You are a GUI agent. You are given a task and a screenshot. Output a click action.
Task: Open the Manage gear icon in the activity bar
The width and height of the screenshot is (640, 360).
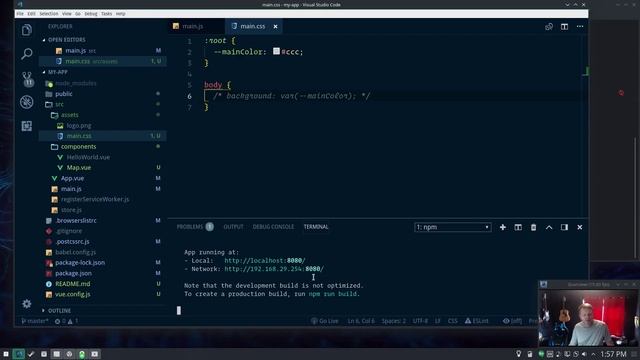(x=27, y=304)
